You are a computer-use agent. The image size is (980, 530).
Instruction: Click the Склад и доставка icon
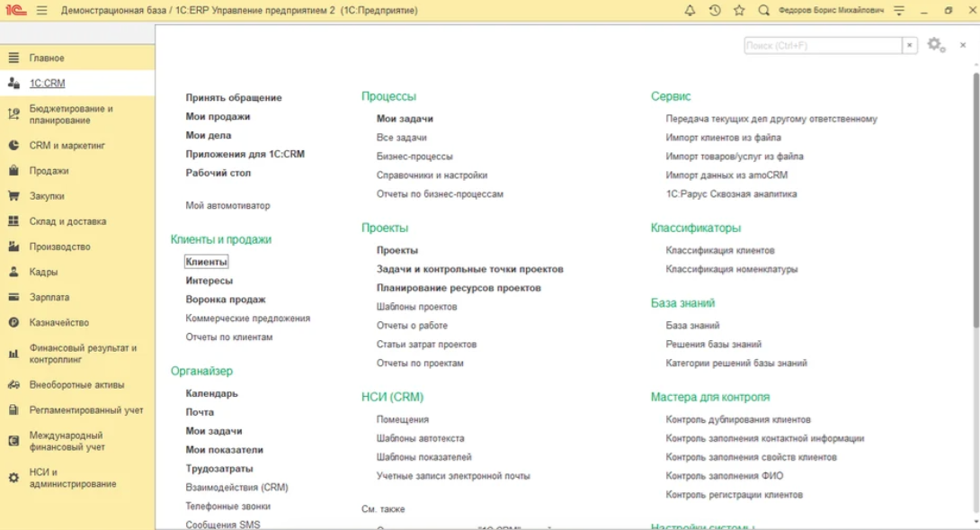tap(13, 220)
